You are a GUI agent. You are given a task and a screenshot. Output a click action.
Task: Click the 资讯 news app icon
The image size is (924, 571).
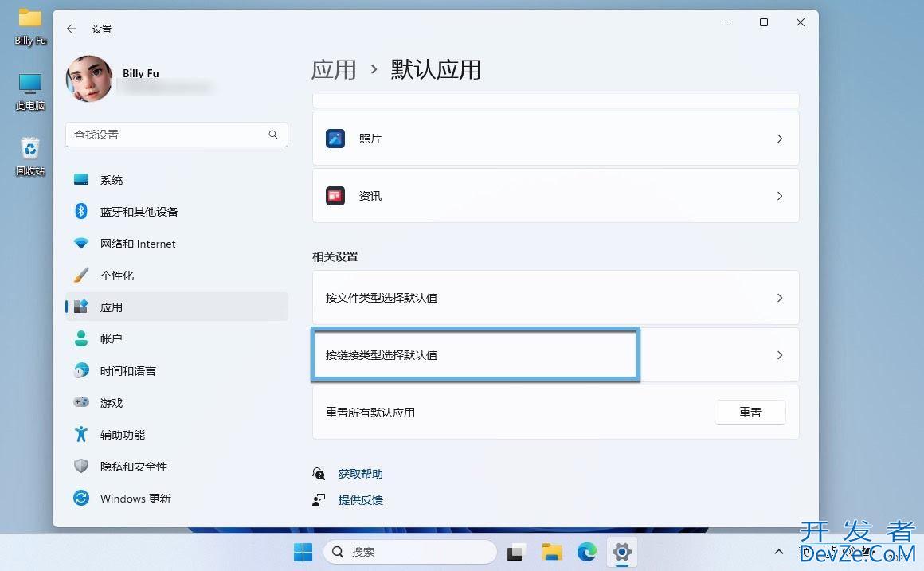pyautogui.click(x=335, y=196)
